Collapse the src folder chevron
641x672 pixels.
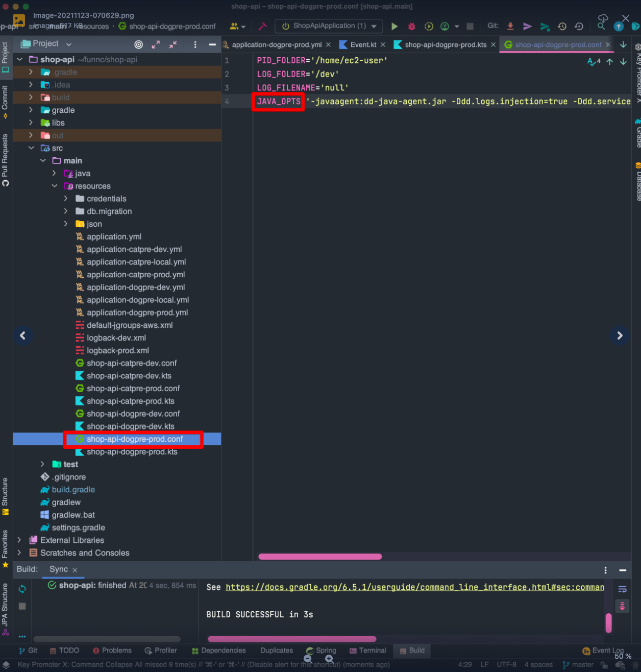[31, 148]
